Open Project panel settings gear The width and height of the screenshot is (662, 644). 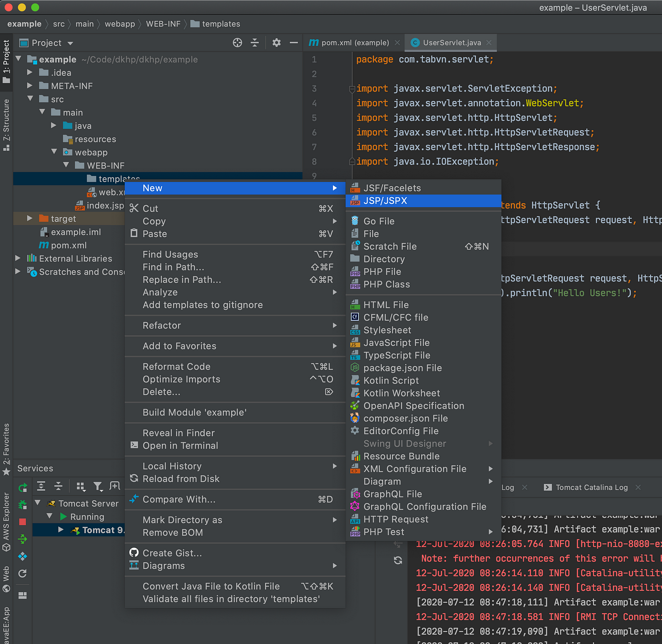pyautogui.click(x=277, y=43)
